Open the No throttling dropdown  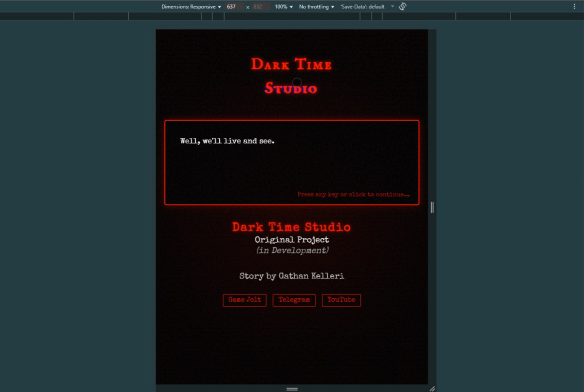click(x=316, y=6)
